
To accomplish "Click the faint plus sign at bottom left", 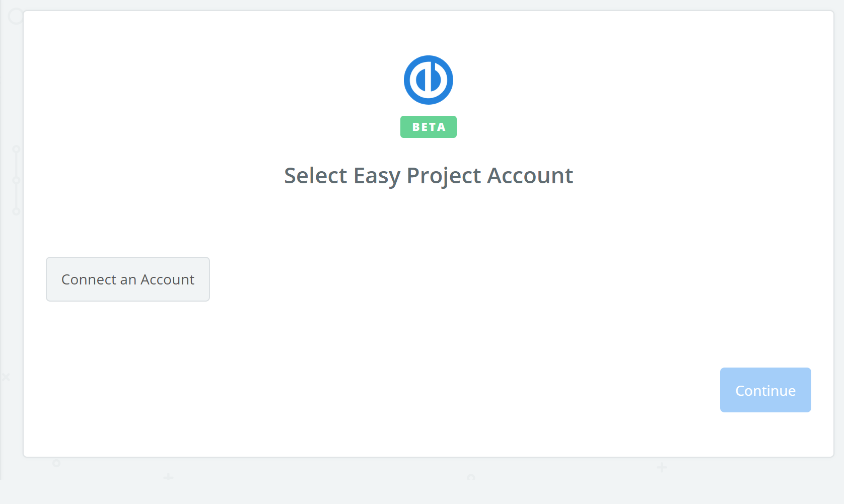I will [x=168, y=476].
